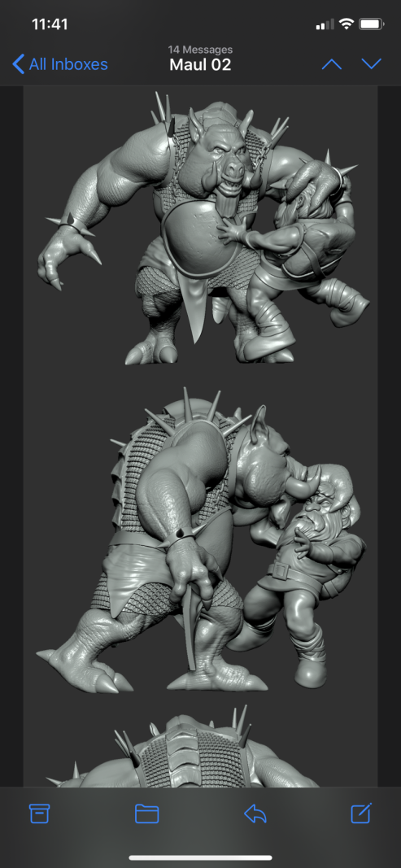Image resolution: width=401 pixels, height=868 pixels.
Task: Tap the cellular signal bars
Action: click(325, 24)
